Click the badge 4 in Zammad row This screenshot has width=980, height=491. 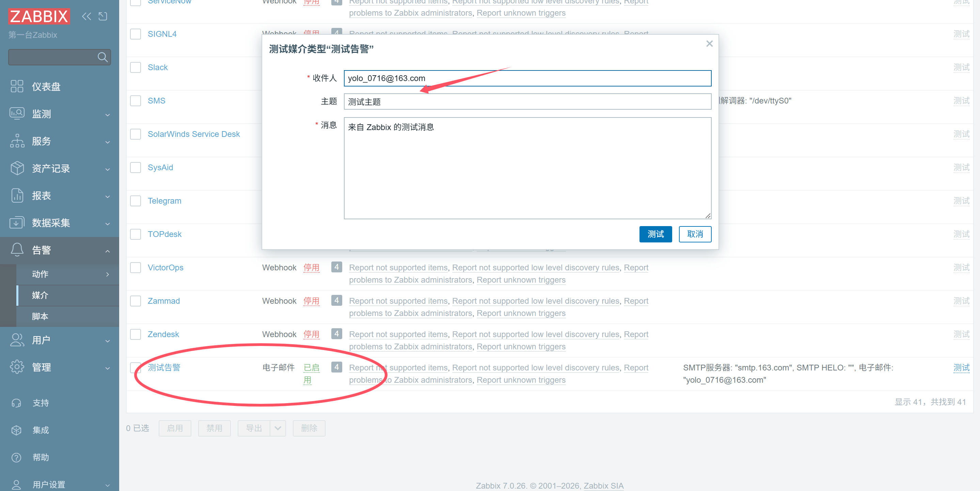[336, 300]
